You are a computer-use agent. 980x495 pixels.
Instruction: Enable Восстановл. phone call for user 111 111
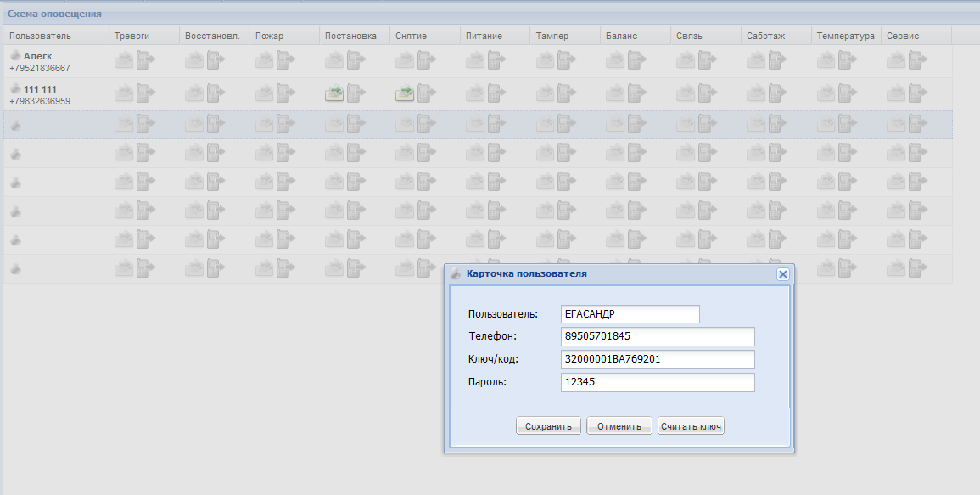[216, 93]
